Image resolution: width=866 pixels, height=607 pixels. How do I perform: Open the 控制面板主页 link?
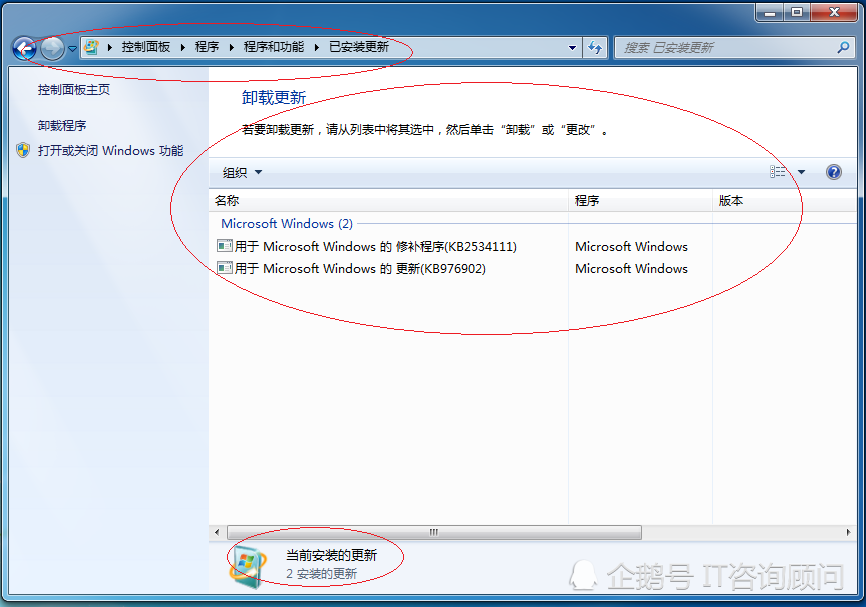click(74, 89)
